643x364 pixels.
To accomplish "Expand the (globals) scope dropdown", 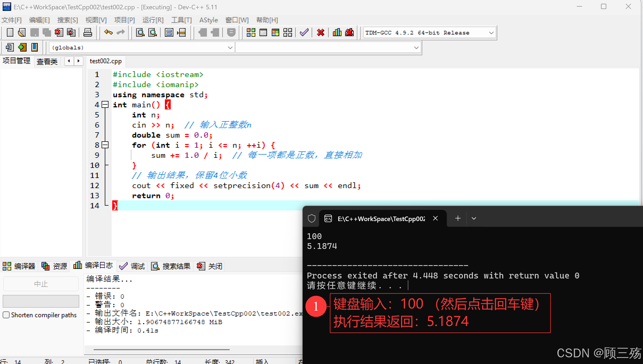I will (x=230, y=48).
